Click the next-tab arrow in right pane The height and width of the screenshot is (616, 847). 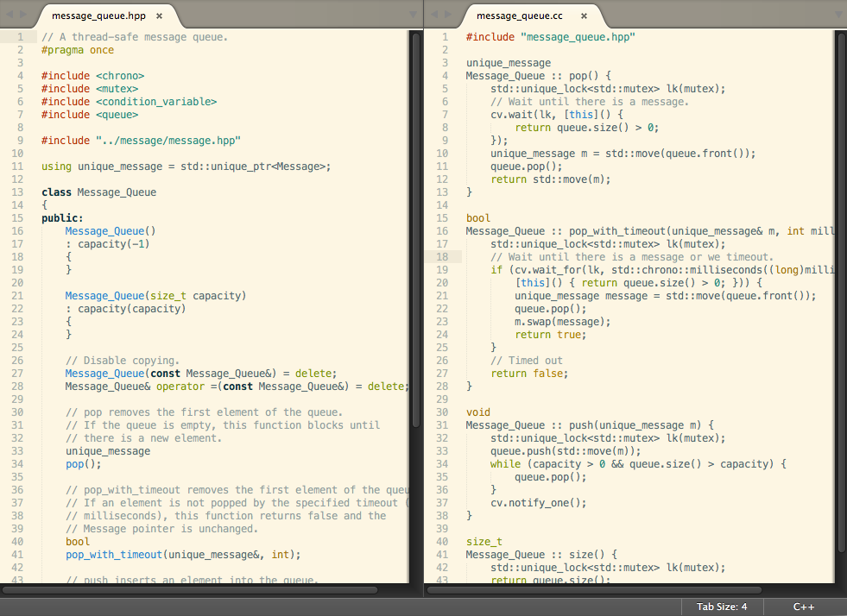pos(446,15)
